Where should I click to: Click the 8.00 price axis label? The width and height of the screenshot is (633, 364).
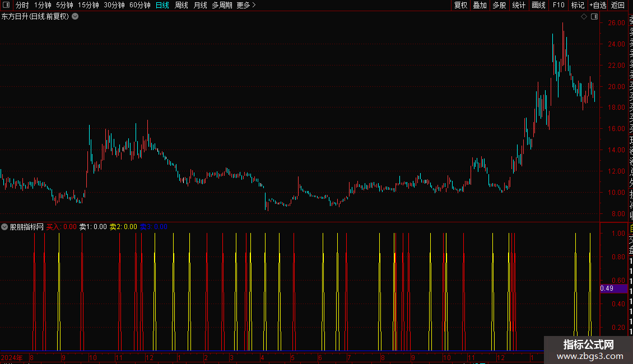pos(618,213)
